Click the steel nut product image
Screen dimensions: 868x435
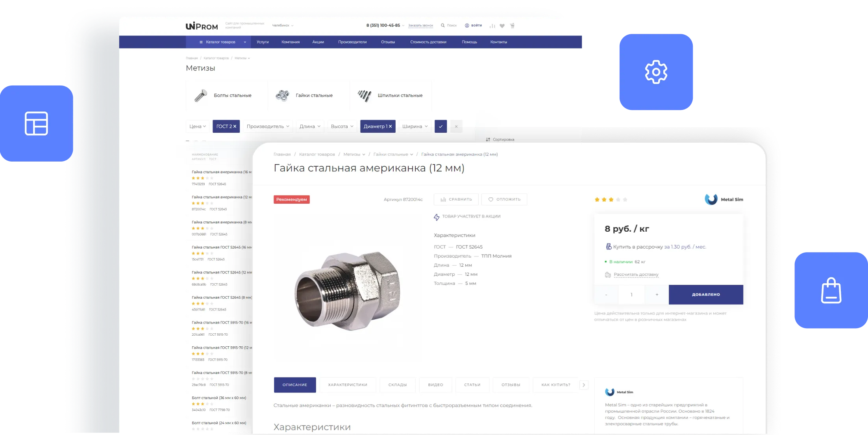coord(347,290)
